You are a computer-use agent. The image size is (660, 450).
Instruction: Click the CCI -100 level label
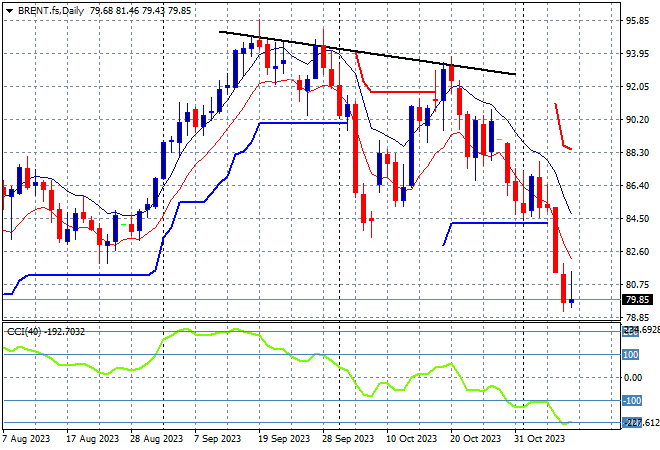pyautogui.click(x=632, y=401)
